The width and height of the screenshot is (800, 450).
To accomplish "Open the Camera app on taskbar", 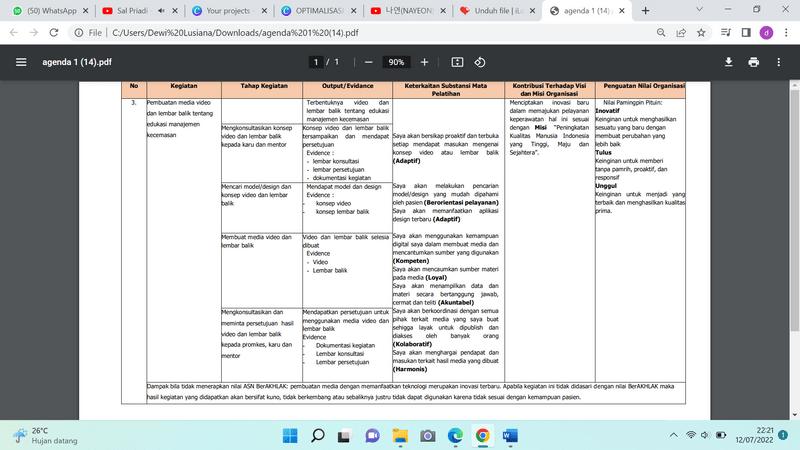I will [x=428, y=436].
